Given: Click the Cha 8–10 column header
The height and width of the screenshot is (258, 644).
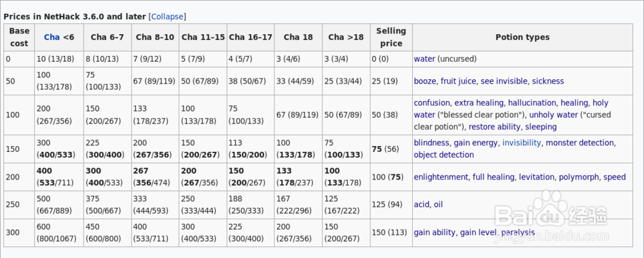Looking at the screenshot, I should (155, 37).
